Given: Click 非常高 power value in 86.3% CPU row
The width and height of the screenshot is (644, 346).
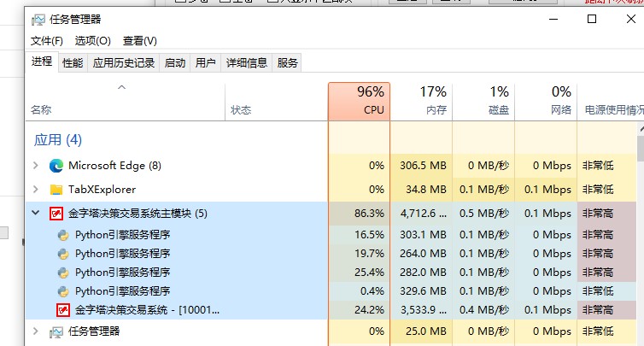Looking at the screenshot, I should point(598,214).
